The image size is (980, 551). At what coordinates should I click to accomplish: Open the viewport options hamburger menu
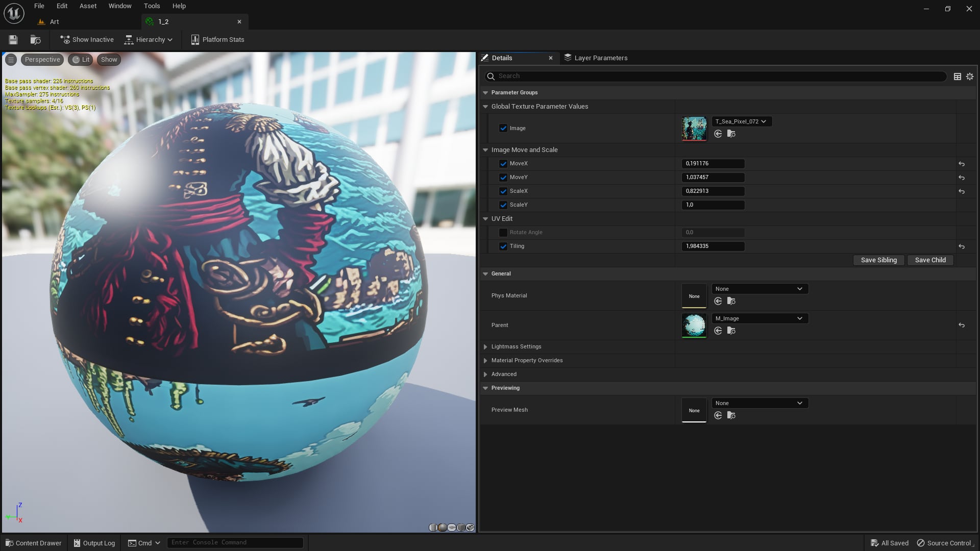tap(11, 60)
